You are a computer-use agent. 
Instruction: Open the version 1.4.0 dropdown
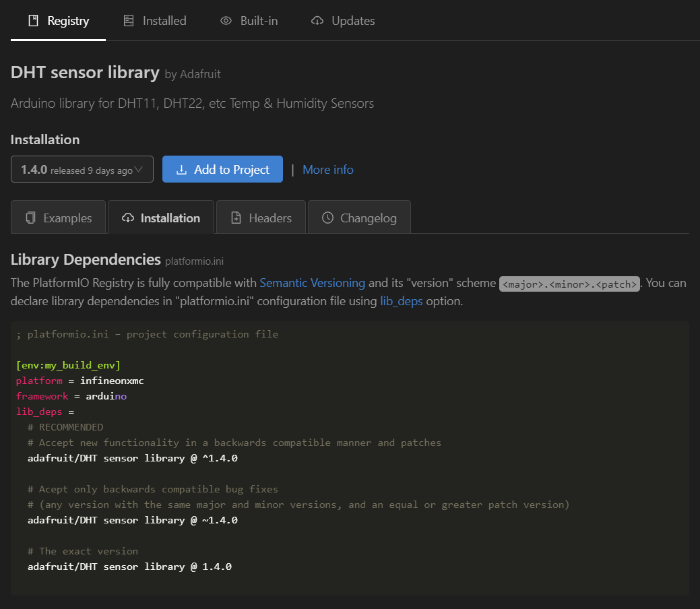(82, 169)
